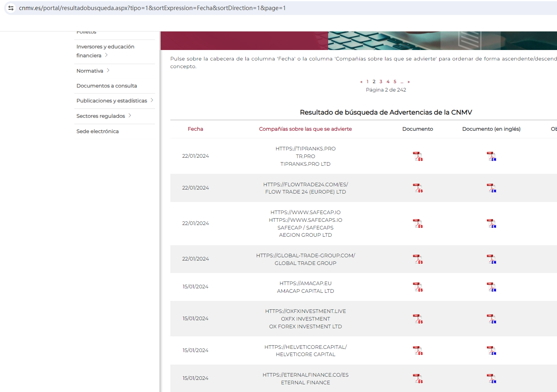Image resolution: width=557 pixels, height=392 pixels.
Task: Select date 22/01/2024 in FLOW TRADE row
Action: (x=195, y=188)
